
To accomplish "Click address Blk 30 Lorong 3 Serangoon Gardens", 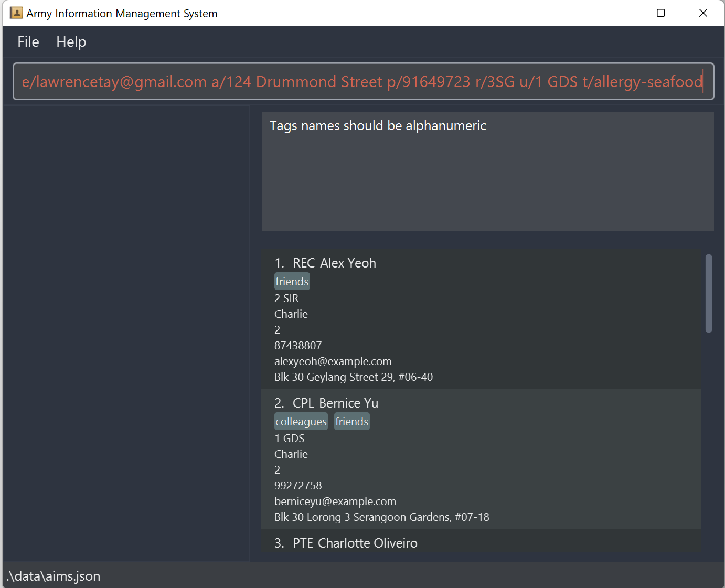I will [x=382, y=517].
